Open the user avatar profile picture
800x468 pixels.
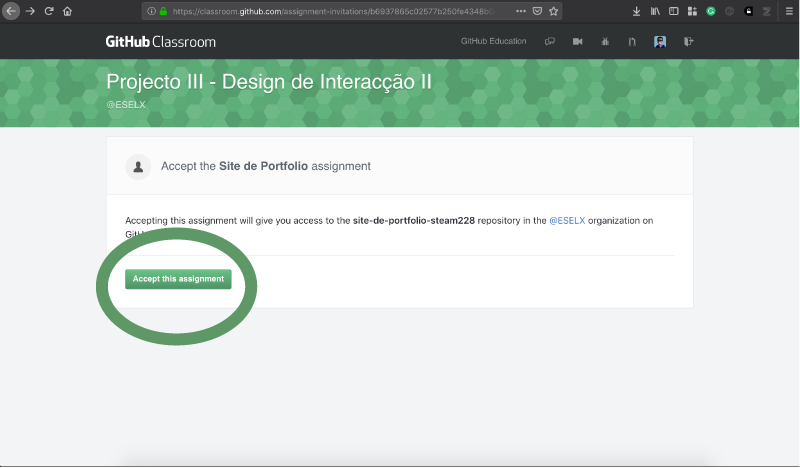coord(660,41)
